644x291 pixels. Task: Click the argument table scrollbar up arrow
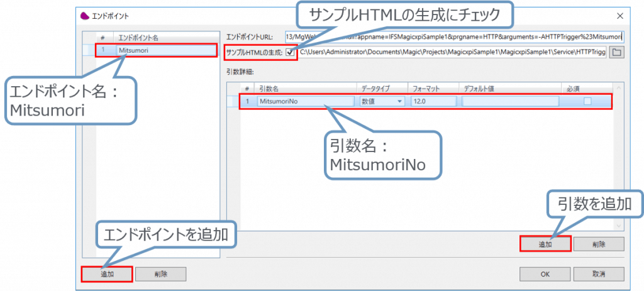coord(619,89)
